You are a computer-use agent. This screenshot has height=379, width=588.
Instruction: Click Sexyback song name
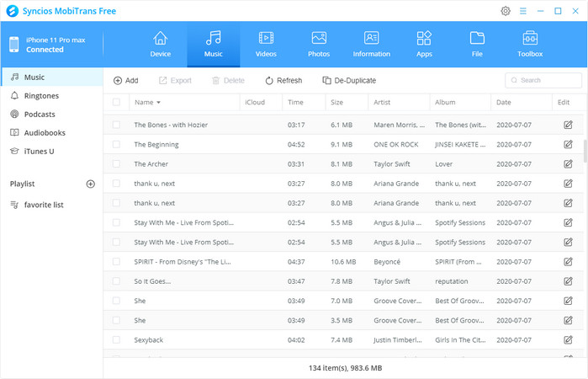click(x=149, y=340)
